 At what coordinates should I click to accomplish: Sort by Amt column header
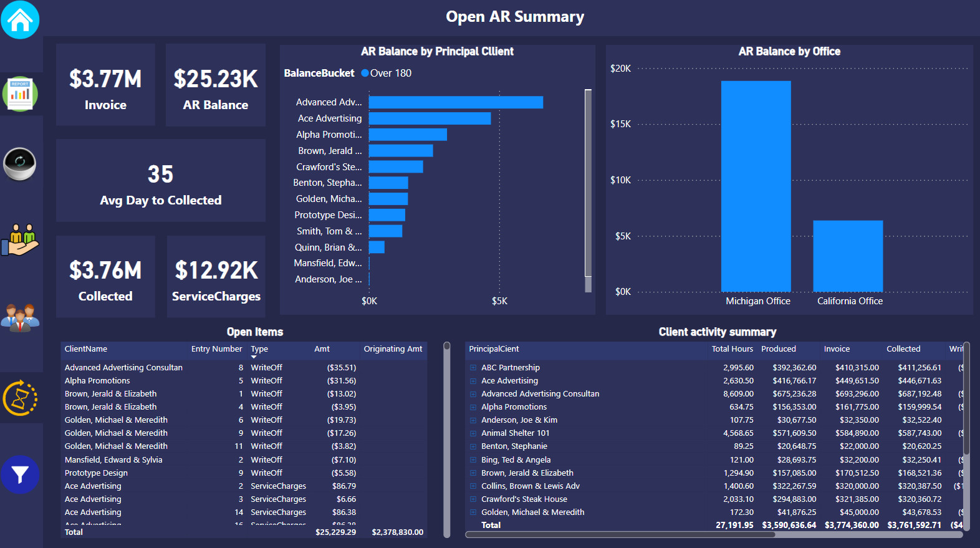coord(322,349)
